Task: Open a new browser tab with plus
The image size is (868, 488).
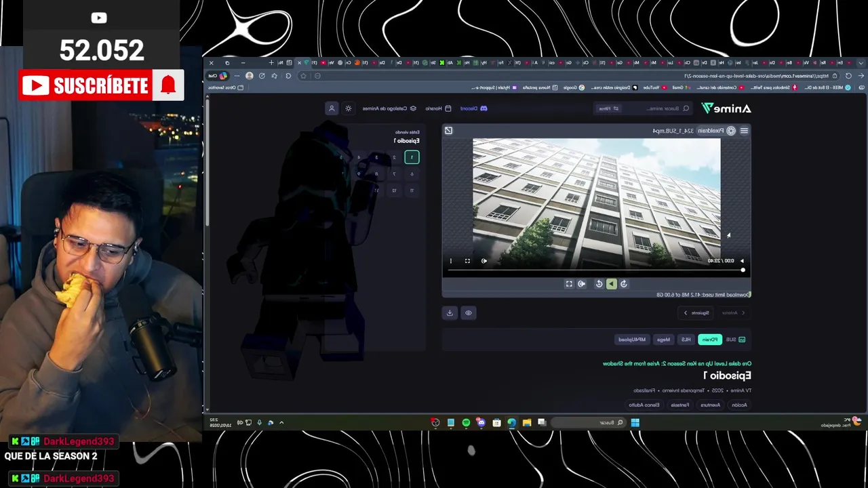Action: (271, 63)
